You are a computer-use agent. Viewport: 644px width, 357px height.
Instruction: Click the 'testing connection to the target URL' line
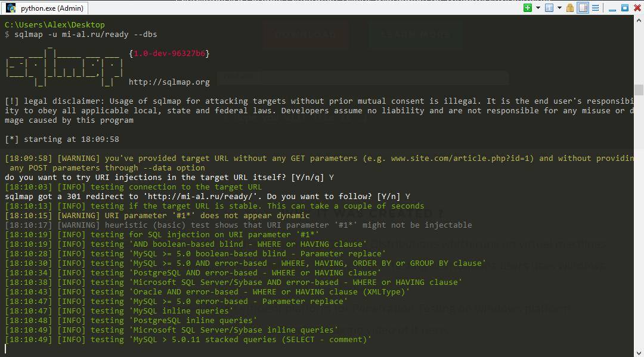133,187
